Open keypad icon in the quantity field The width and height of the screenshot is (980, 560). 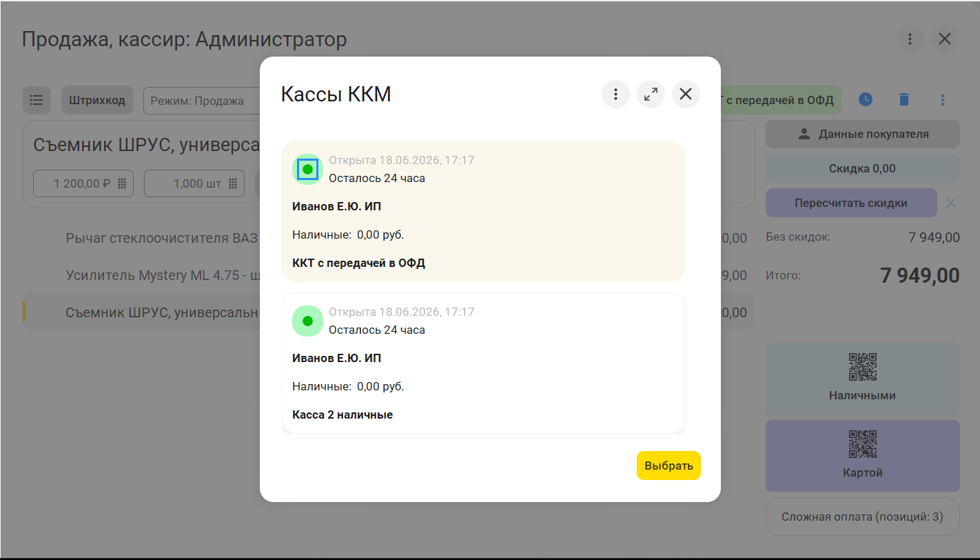[233, 183]
